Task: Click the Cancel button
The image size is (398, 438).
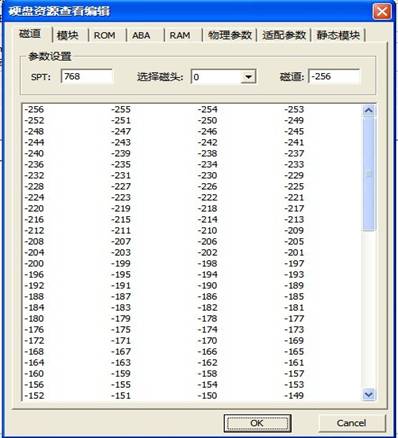Action: click(x=351, y=423)
